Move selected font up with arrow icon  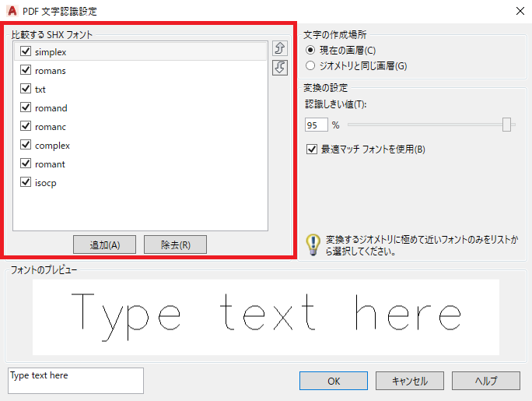(x=280, y=48)
